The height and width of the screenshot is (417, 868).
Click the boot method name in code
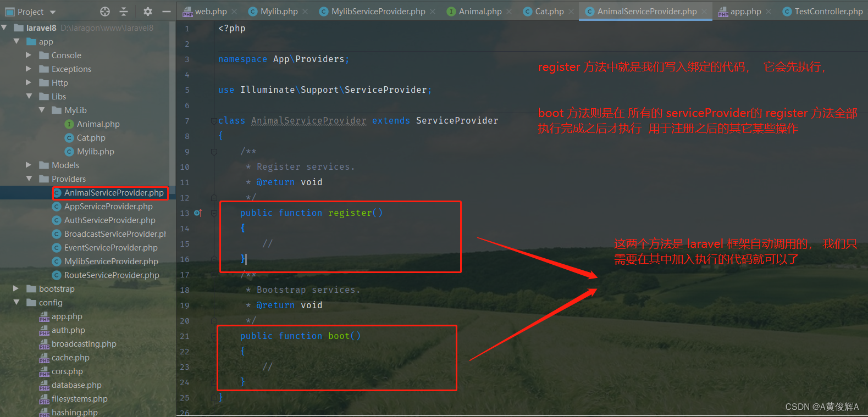[x=339, y=336]
